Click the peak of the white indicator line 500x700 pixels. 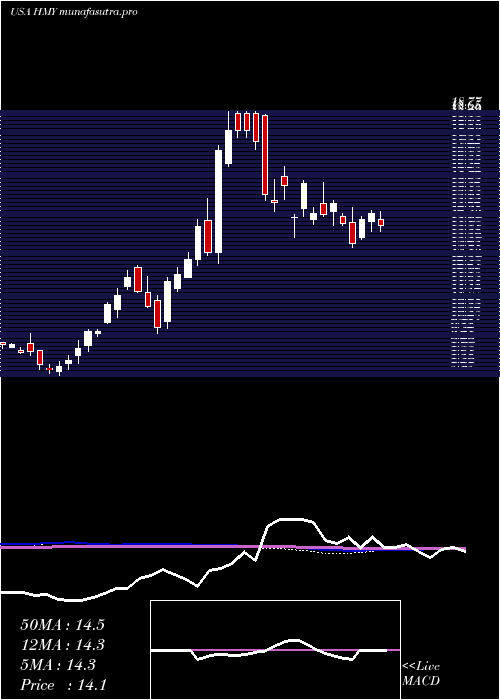click(x=290, y=519)
